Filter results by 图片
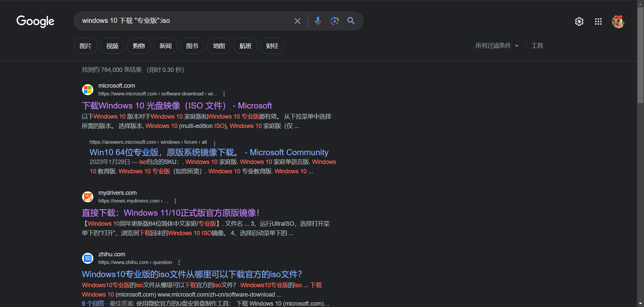 (86, 46)
